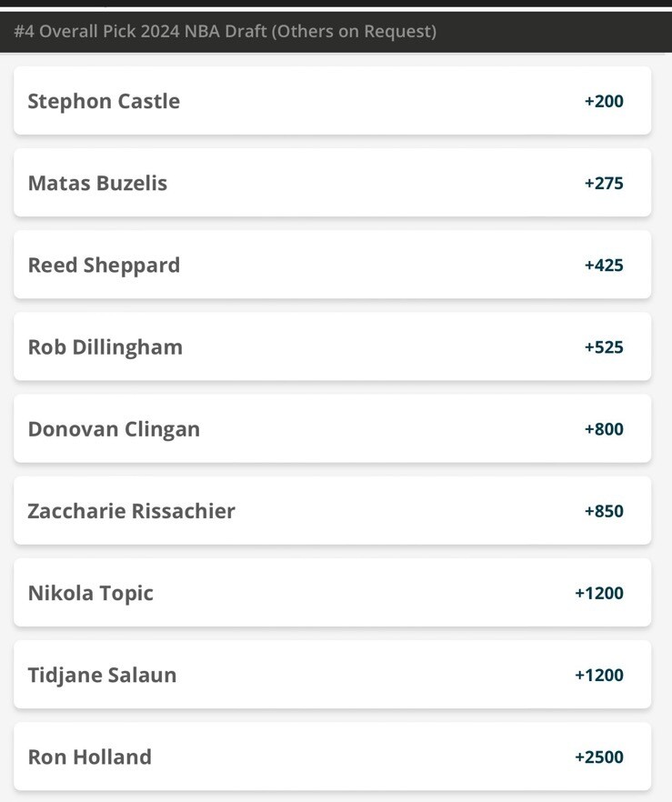
Task: Click the Others on Request text in header
Action: [x=355, y=31]
